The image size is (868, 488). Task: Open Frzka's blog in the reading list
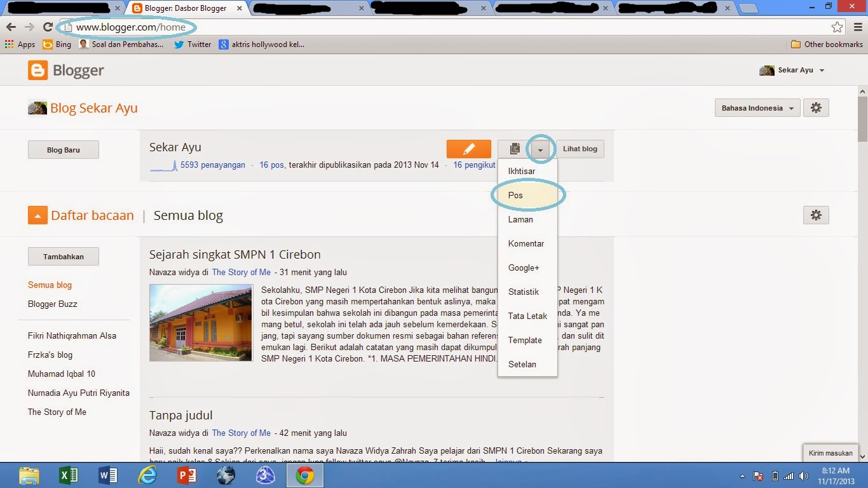point(50,355)
